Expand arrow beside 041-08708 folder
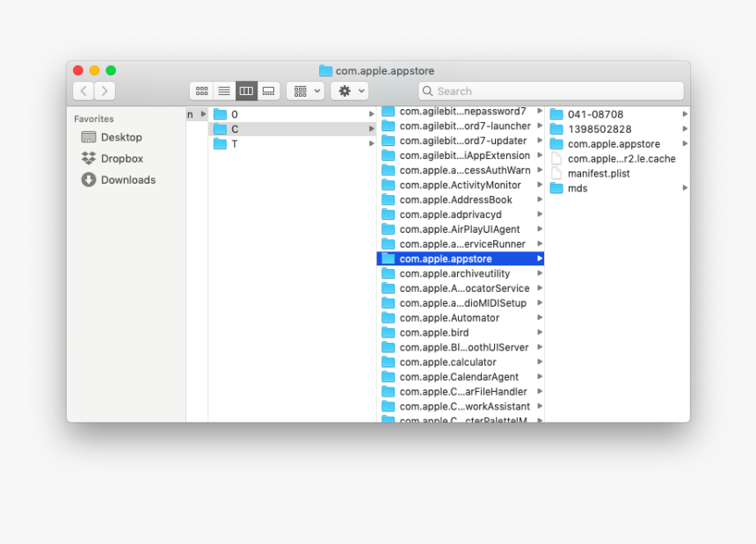Viewport: 756px width, 544px height. tap(685, 114)
